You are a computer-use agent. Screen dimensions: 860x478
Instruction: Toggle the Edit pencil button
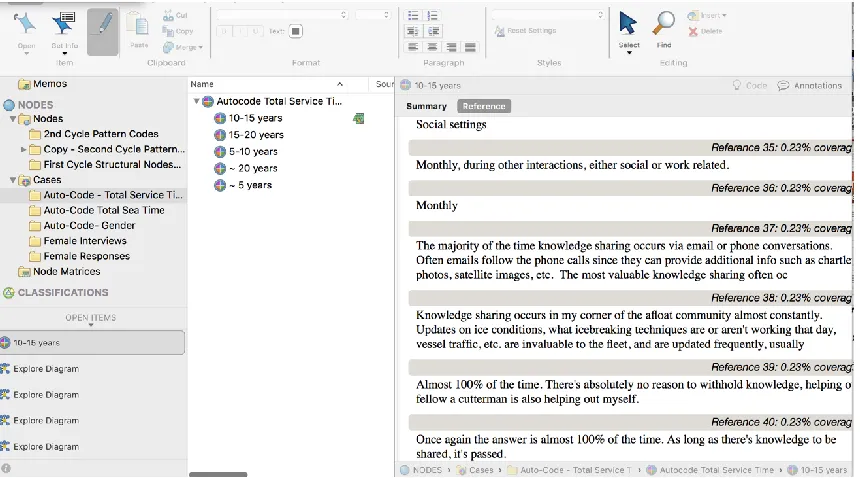(x=103, y=31)
